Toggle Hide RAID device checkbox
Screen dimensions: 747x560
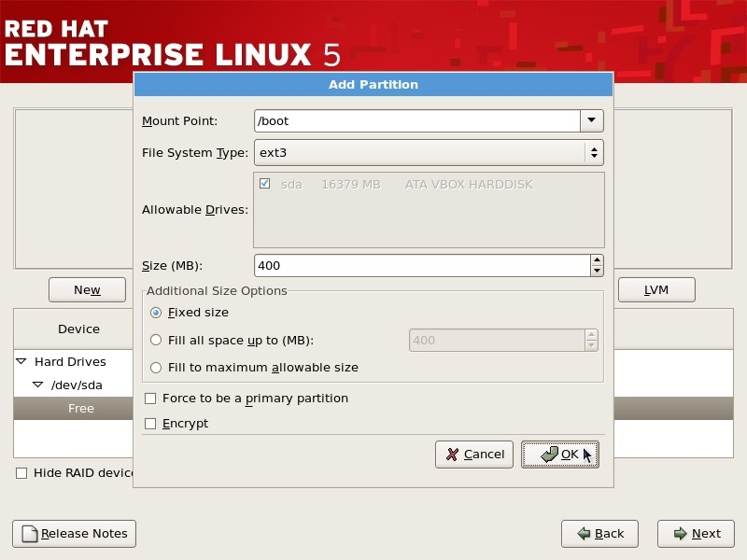[x=21, y=473]
